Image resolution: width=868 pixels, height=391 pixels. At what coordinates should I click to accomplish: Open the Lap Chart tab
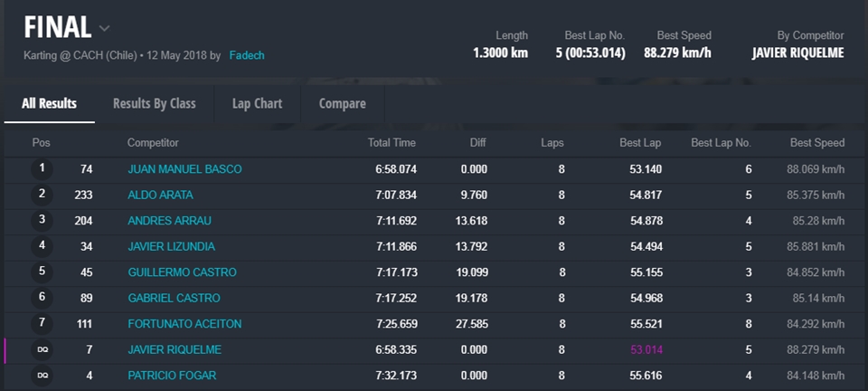pyautogui.click(x=257, y=103)
